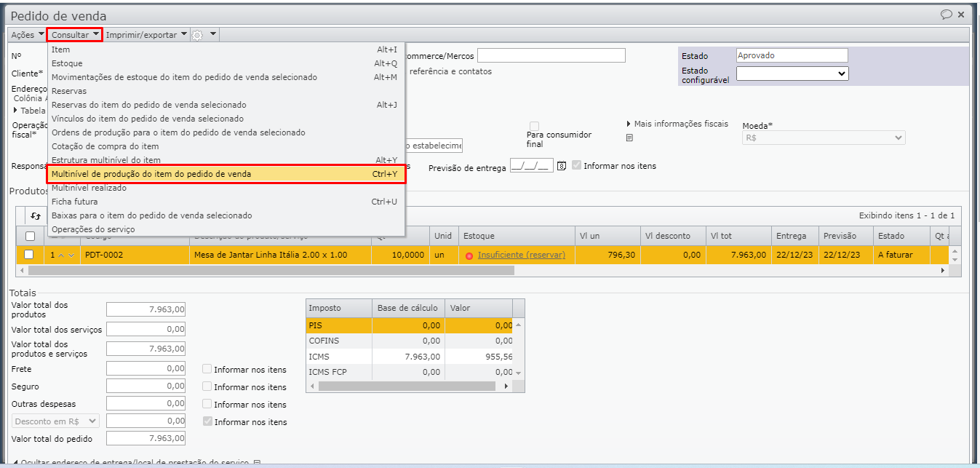Move item up with row arrow in PDT-0002 row

[x=61, y=255]
